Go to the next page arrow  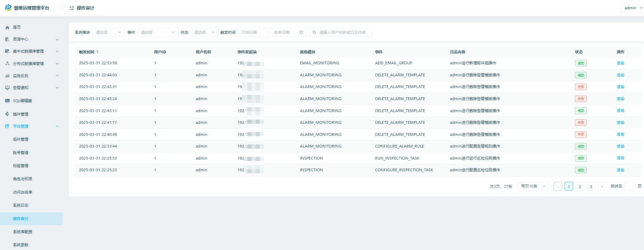(602, 186)
